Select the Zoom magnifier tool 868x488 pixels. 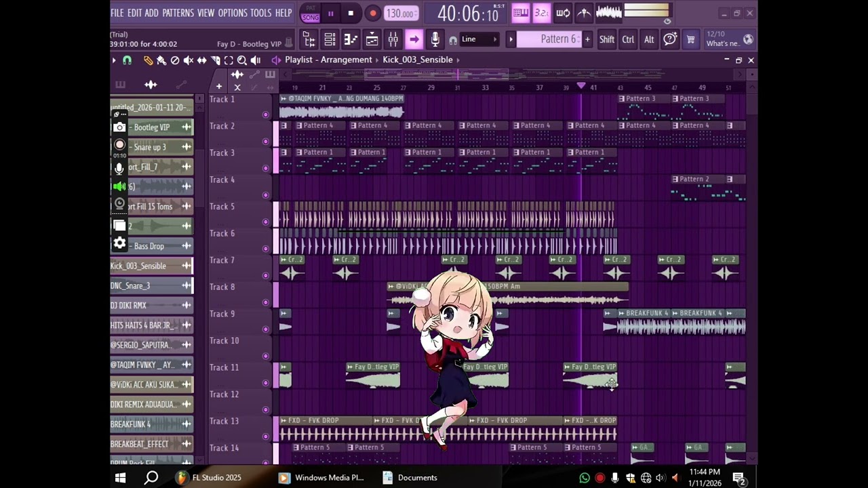[x=242, y=60]
